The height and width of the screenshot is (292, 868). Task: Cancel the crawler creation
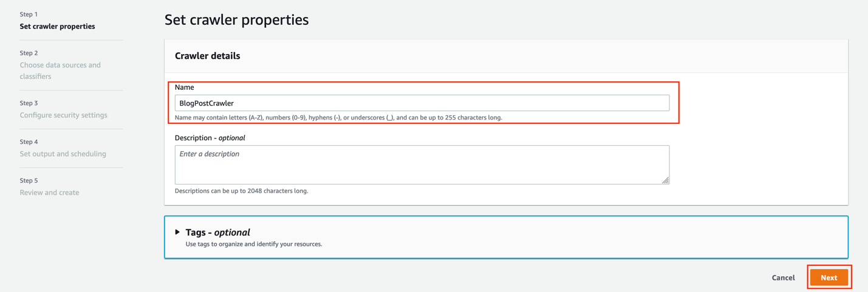[783, 277]
